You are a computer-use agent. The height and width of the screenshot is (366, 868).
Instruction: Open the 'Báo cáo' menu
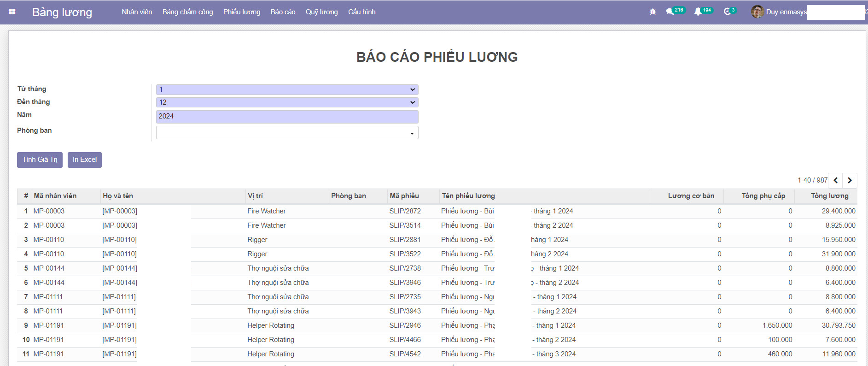[283, 12]
